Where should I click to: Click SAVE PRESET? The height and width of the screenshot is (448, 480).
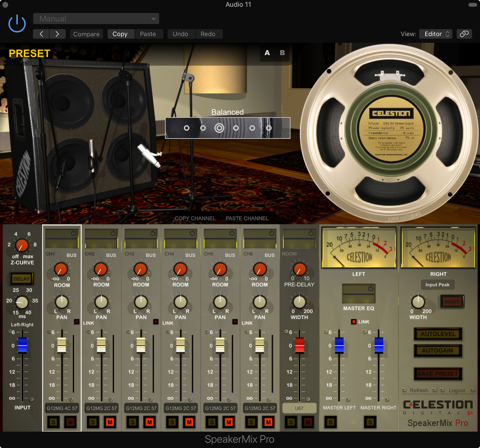(437, 374)
